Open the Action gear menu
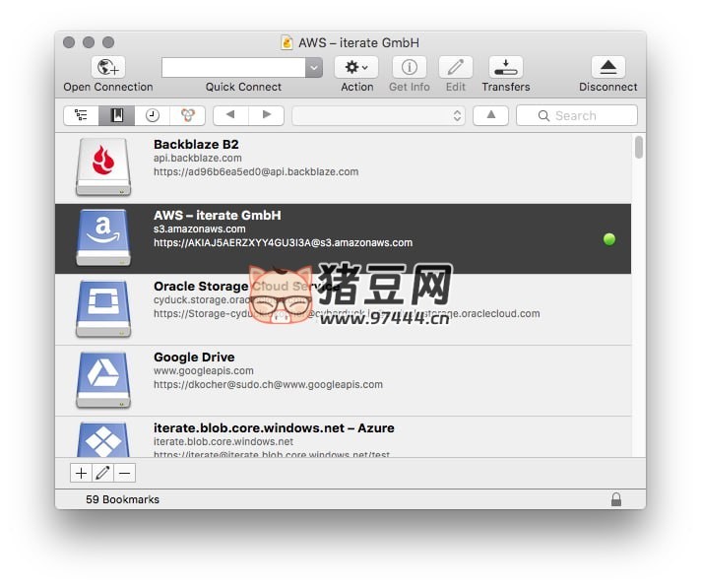 point(356,68)
